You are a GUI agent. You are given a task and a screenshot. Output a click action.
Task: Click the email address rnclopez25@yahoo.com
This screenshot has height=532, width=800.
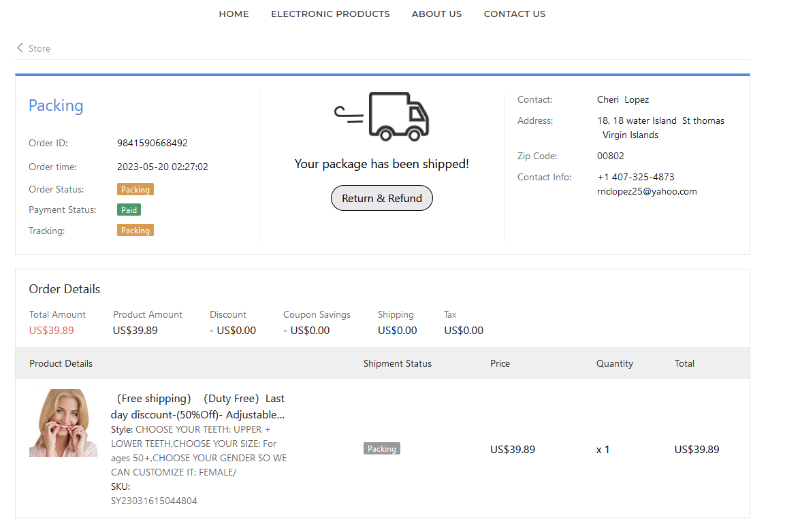point(647,191)
